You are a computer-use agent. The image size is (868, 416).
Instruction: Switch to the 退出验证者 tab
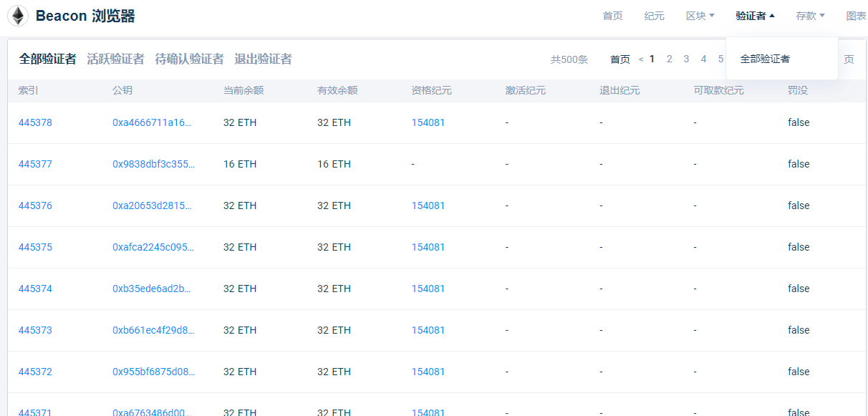click(262, 59)
